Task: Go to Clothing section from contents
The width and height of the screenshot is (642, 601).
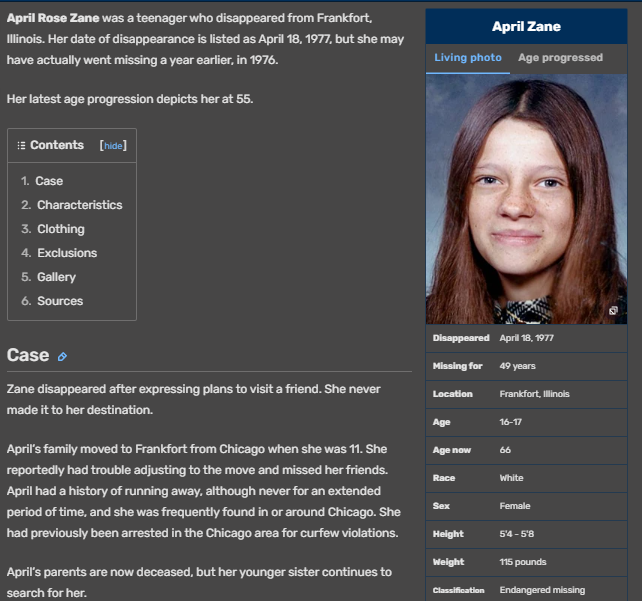Action: click(x=61, y=229)
